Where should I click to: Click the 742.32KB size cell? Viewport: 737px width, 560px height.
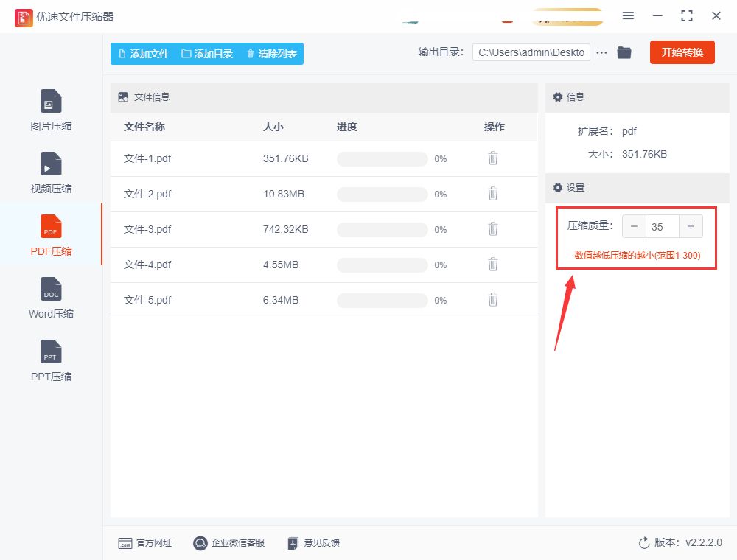pyautogui.click(x=286, y=229)
